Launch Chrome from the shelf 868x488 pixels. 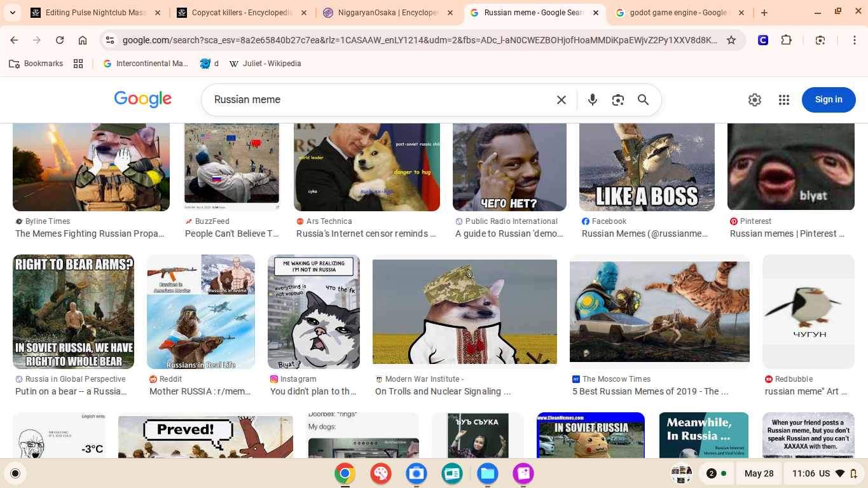(345, 473)
